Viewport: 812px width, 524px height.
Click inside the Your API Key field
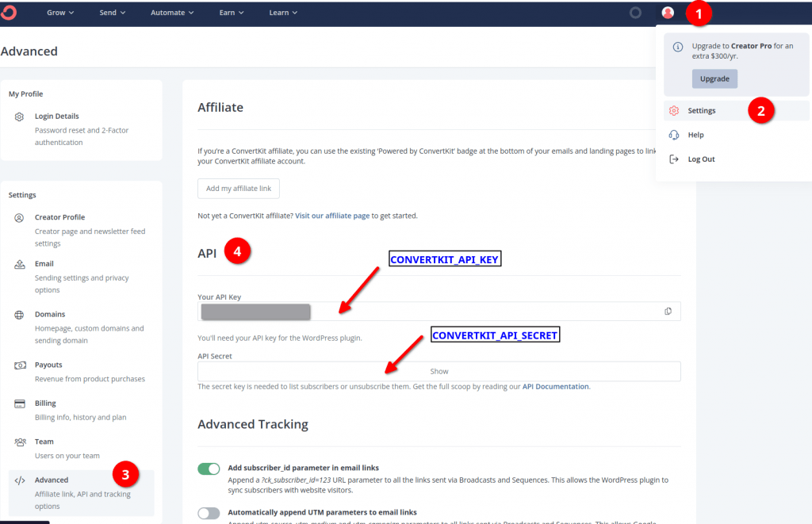tap(439, 312)
